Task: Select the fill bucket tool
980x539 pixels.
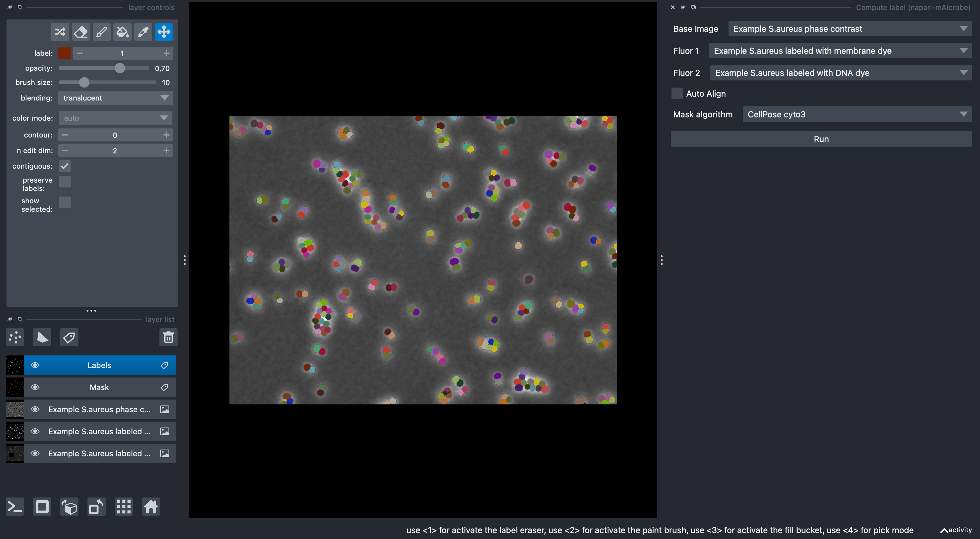Action: (x=122, y=32)
